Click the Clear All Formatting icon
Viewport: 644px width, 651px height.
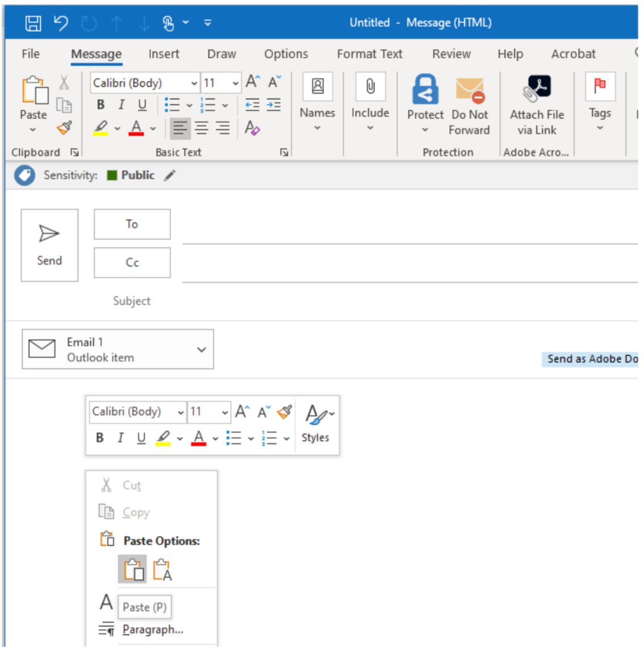tap(252, 128)
